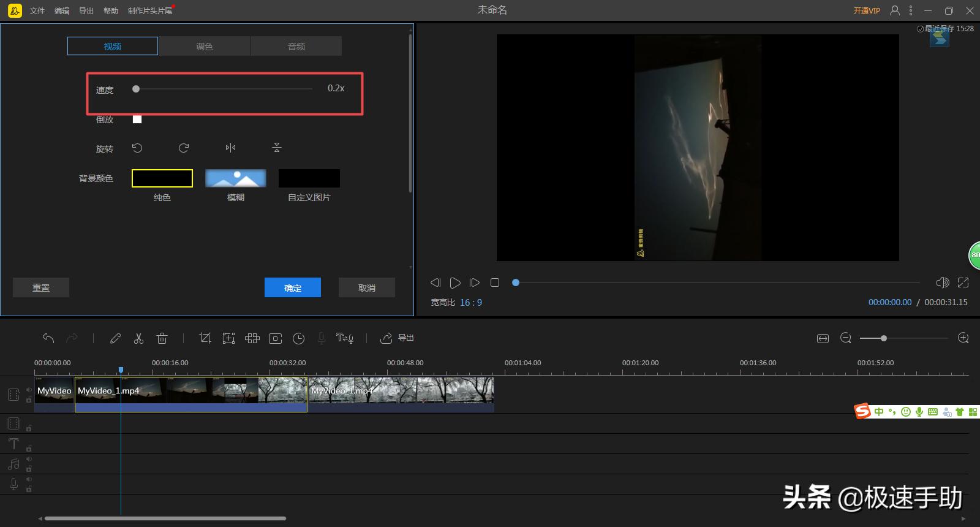Open the clock duration setting icon
The height and width of the screenshot is (527, 980).
click(x=299, y=338)
